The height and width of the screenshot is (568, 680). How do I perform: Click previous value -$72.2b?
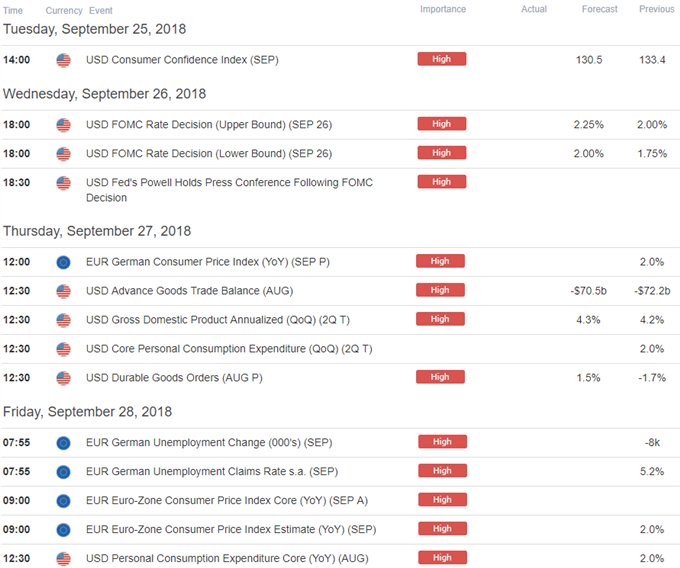pos(652,291)
